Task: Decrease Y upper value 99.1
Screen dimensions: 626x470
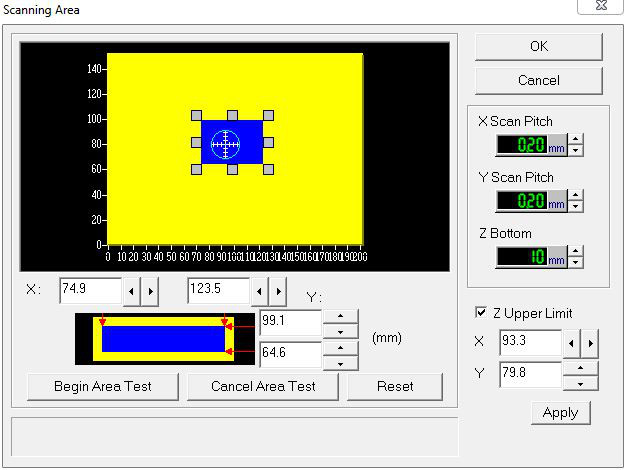Action: 341,331
